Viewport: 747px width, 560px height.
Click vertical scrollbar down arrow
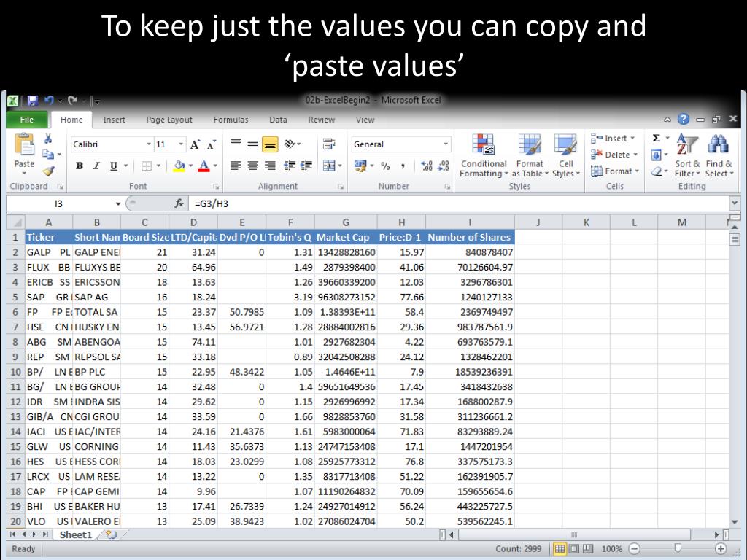tap(735, 522)
